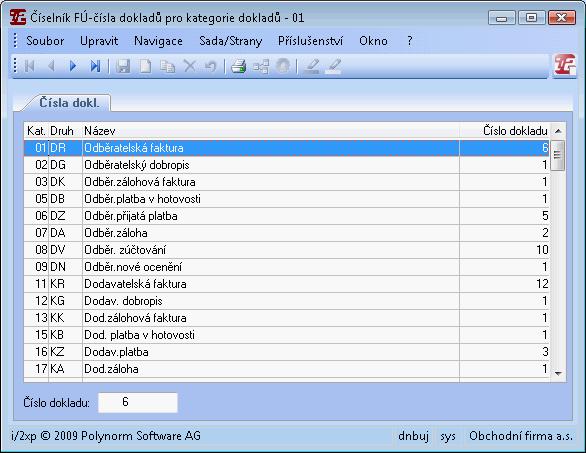The width and height of the screenshot is (586, 453).
Task: Go to next record blue arrow
Action: [x=73, y=67]
